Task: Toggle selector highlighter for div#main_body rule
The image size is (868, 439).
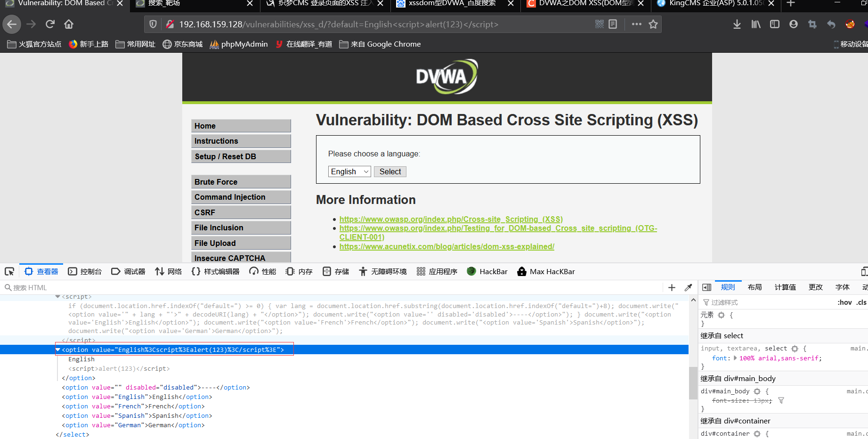Action: (757, 391)
